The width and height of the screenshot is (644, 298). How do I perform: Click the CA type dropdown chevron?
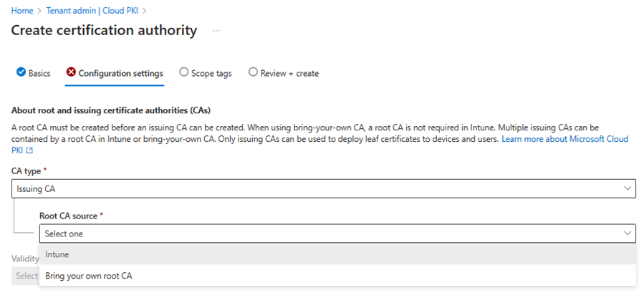coord(627,188)
